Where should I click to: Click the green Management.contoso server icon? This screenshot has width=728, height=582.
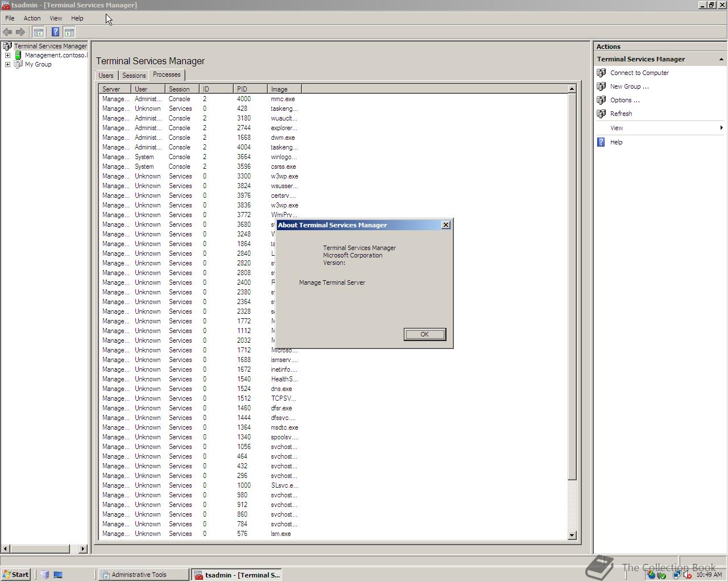coord(18,55)
